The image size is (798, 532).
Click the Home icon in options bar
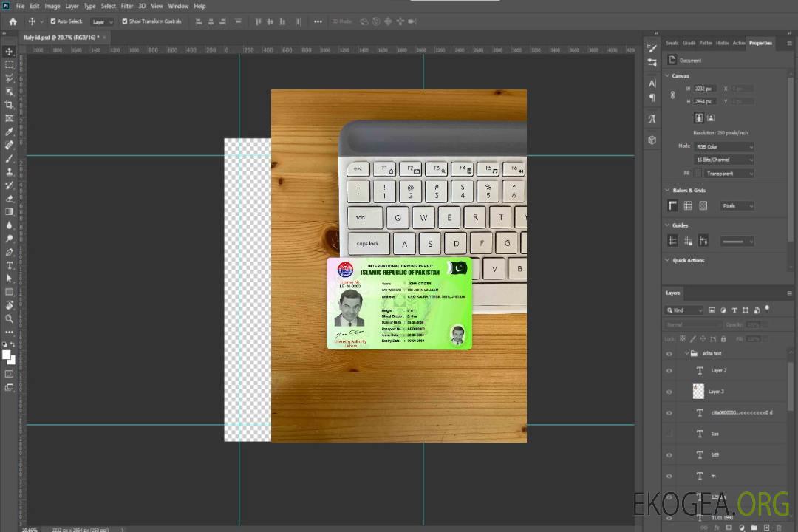point(13,21)
